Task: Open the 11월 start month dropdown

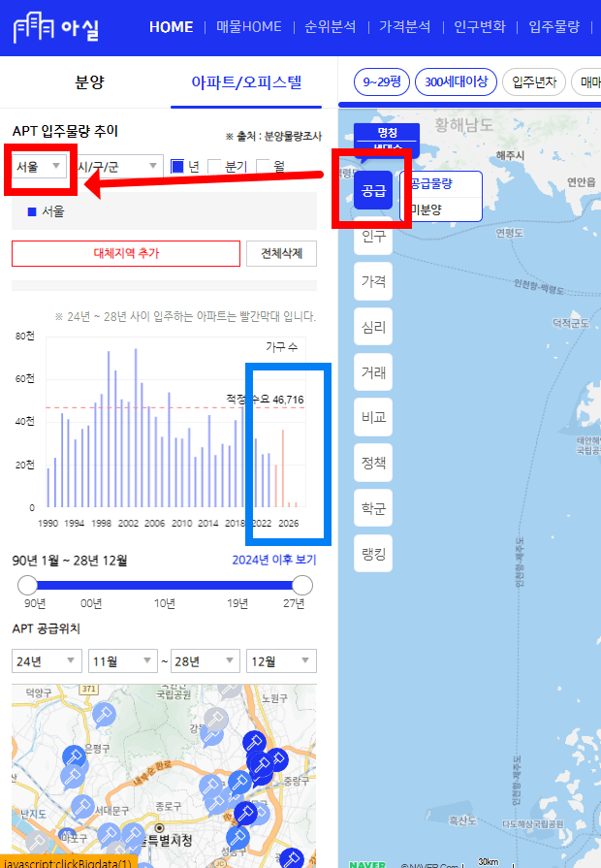Action: click(123, 661)
